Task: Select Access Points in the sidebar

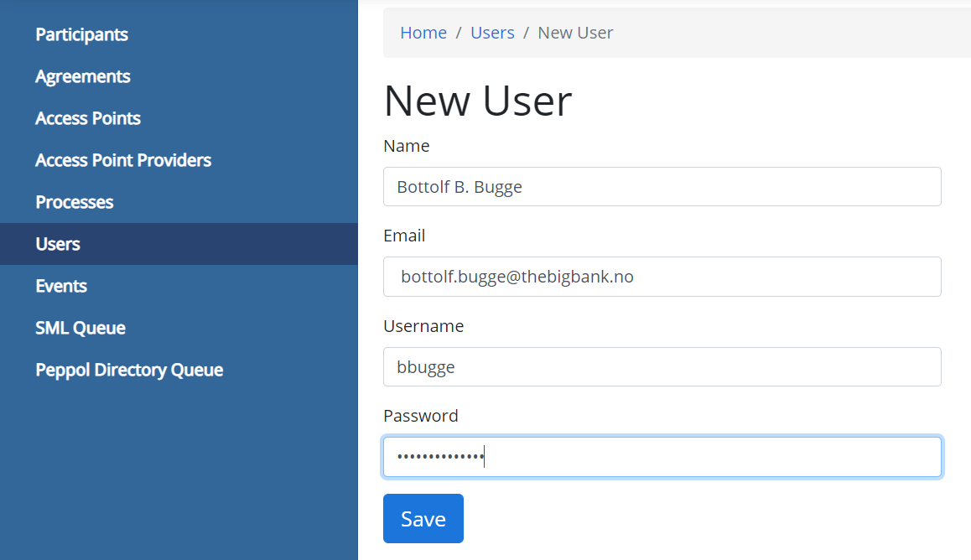Action: click(87, 118)
